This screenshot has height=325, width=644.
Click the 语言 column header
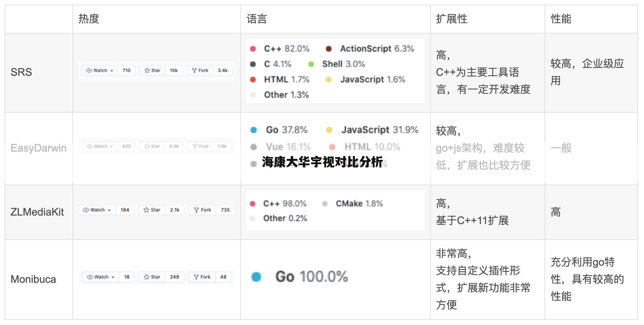click(x=257, y=19)
